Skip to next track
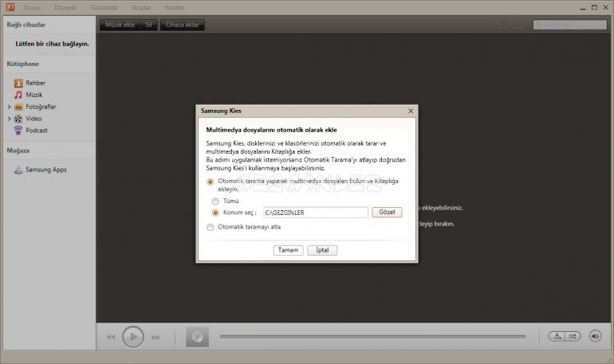This screenshot has height=364, width=614. [155, 337]
